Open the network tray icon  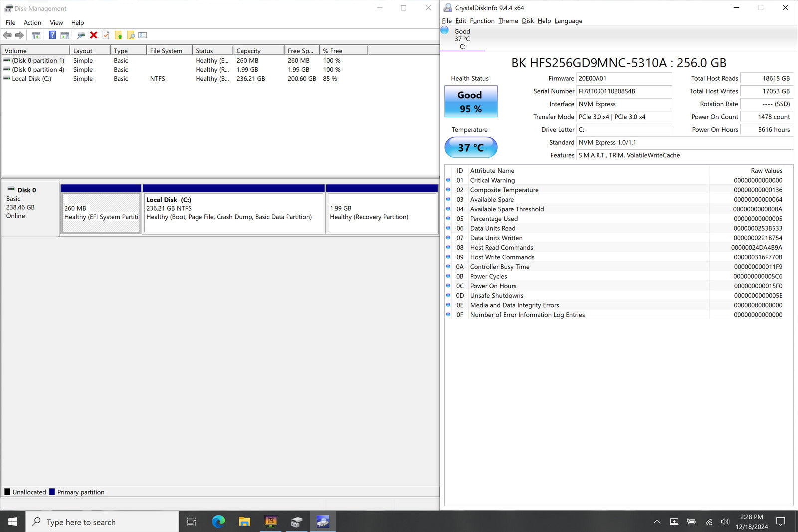click(708, 522)
